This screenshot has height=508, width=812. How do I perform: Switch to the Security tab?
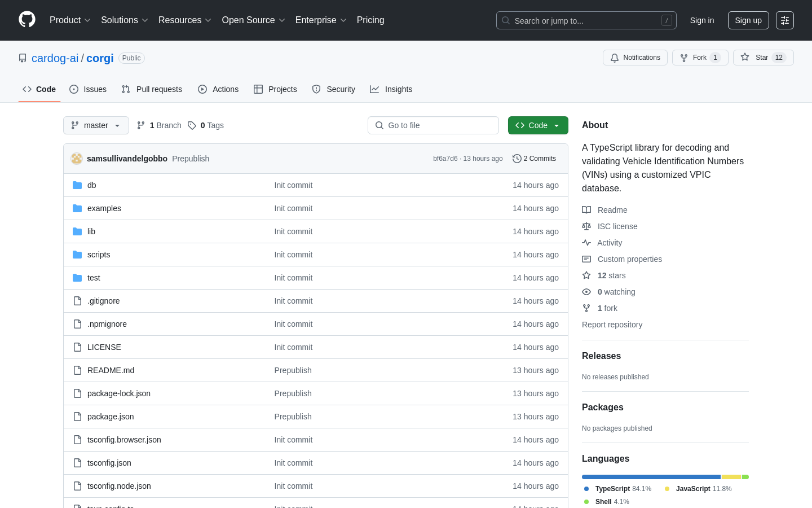click(x=334, y=89)
